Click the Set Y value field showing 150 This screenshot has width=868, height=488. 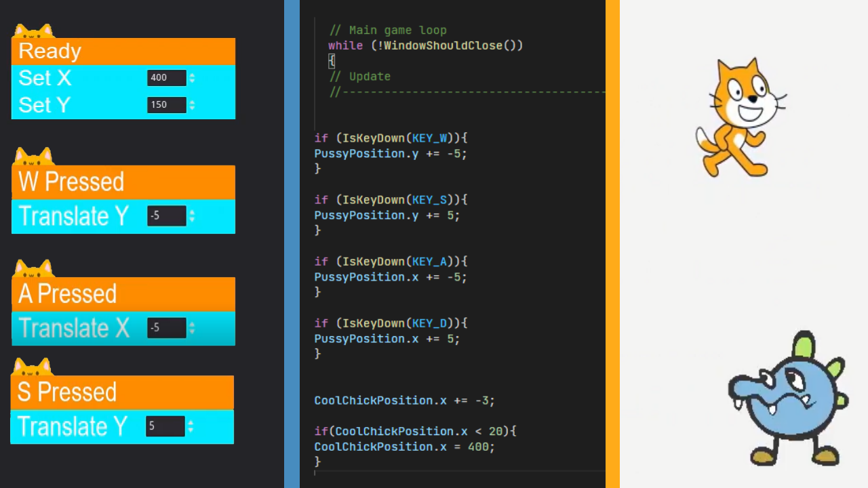[166, 105]
